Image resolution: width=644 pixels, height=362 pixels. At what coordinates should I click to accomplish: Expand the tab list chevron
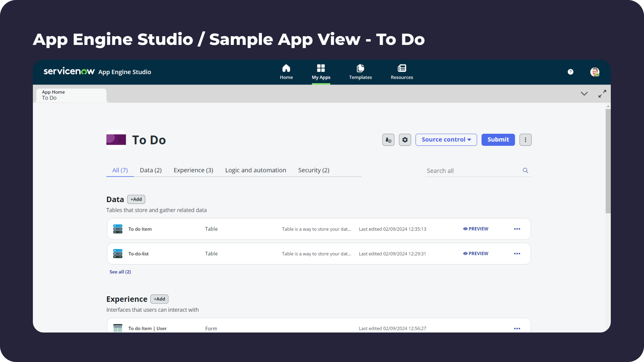coord(584,94)
